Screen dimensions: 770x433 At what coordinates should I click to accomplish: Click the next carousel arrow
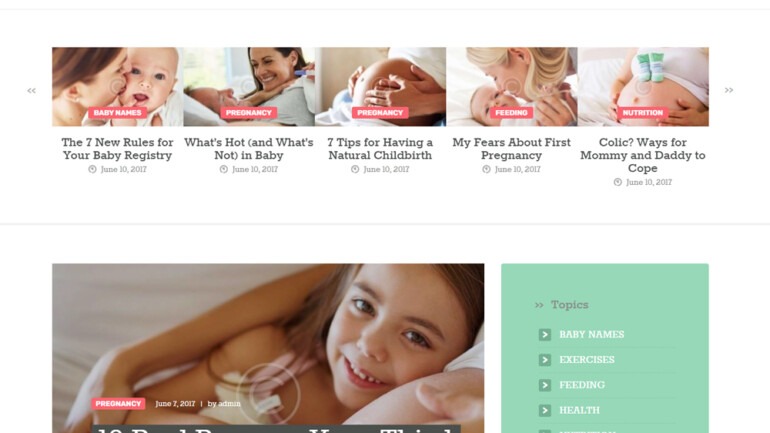729,90
